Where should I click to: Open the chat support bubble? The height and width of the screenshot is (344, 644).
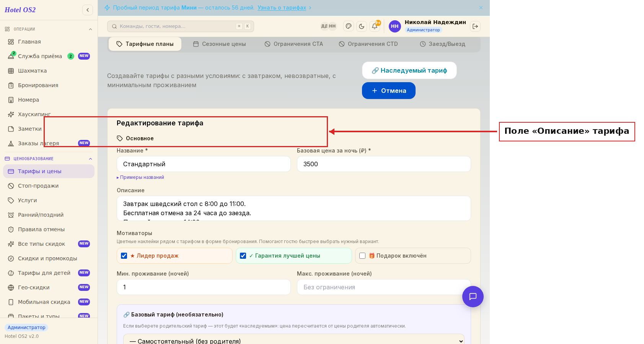[473, 297]
